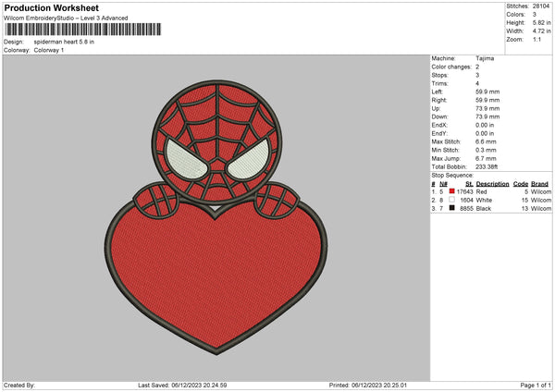Click the Red description in stop sequence
This screenshot has height=392, width=555.
[x=481, y=192]
